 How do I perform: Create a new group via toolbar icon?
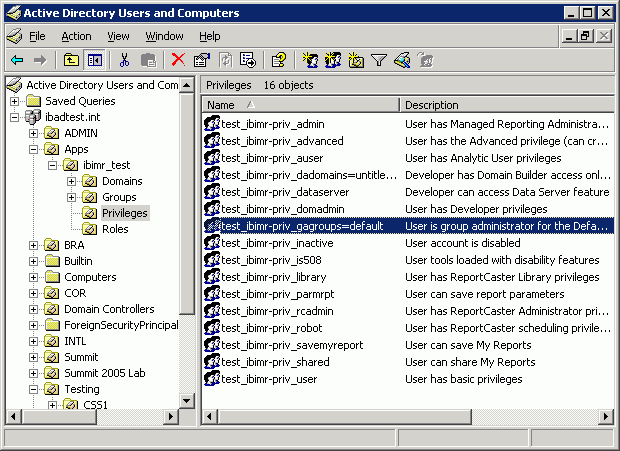[333, 60]
